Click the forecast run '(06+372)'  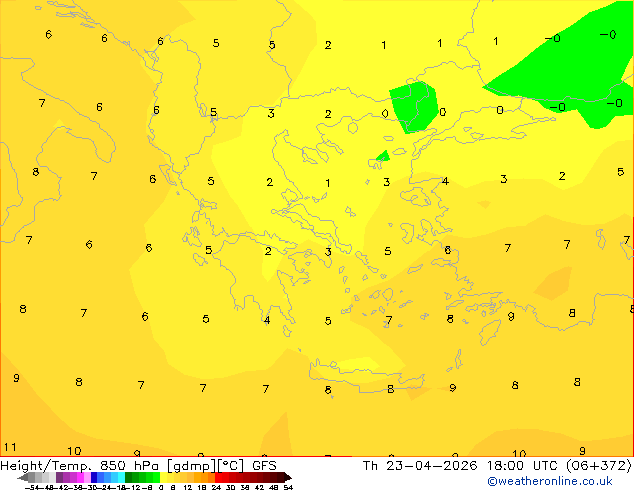[598, 466]
